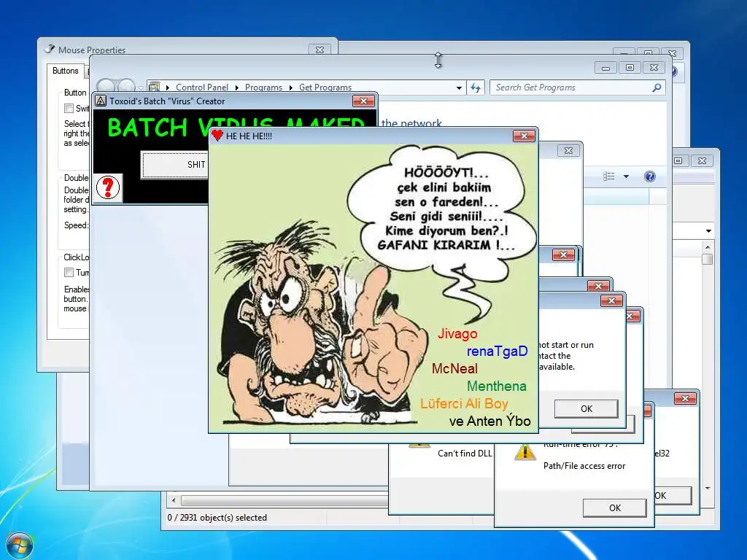Click the Control Panel icon in the address bar

(x=155, y=87)
